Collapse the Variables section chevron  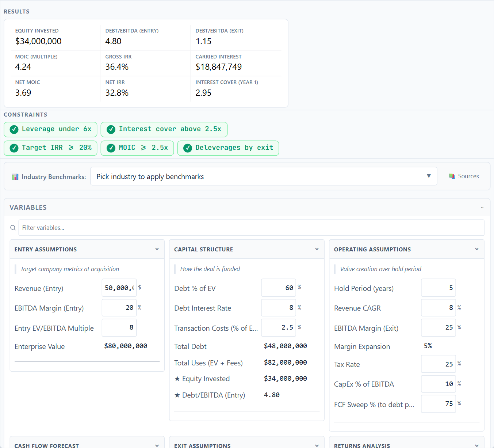coord(482,208)
